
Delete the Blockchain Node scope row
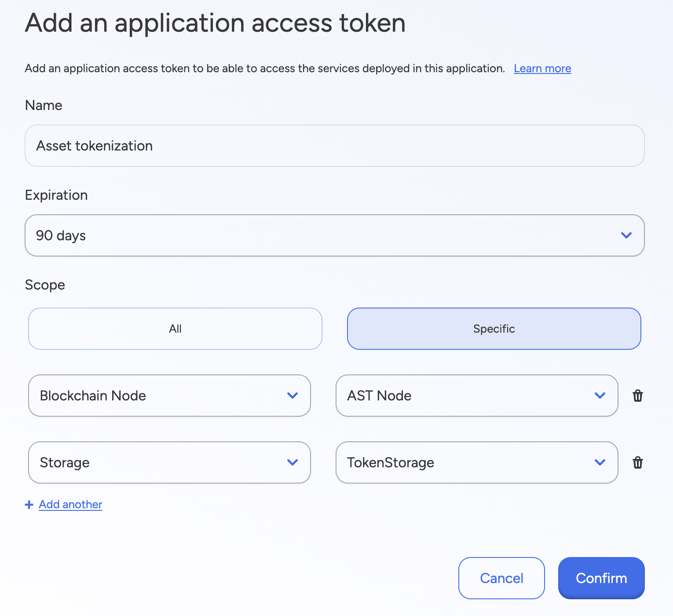(637, 396)
